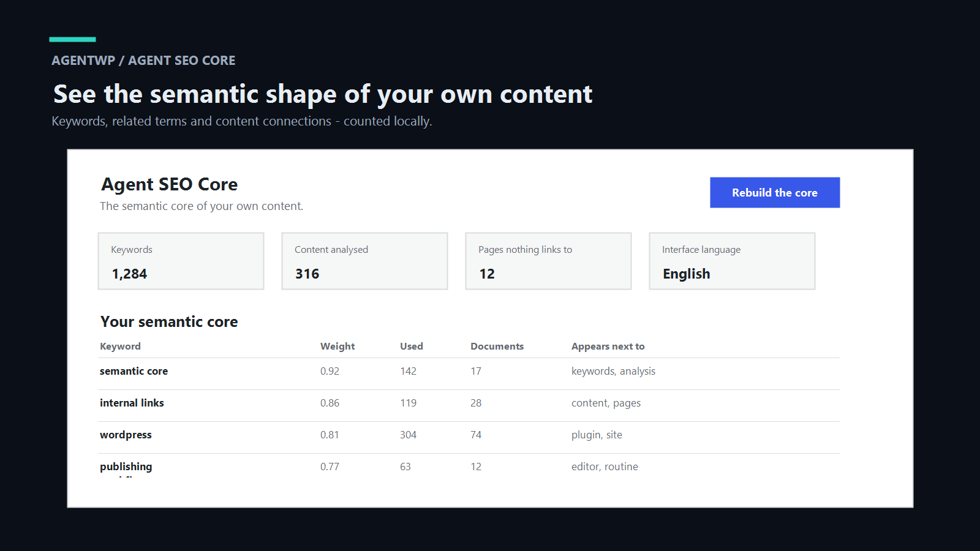This screenshot has height=551, width=980.
Task: Click used count 63
Action: pyautogui.click(x=405, y=467)
